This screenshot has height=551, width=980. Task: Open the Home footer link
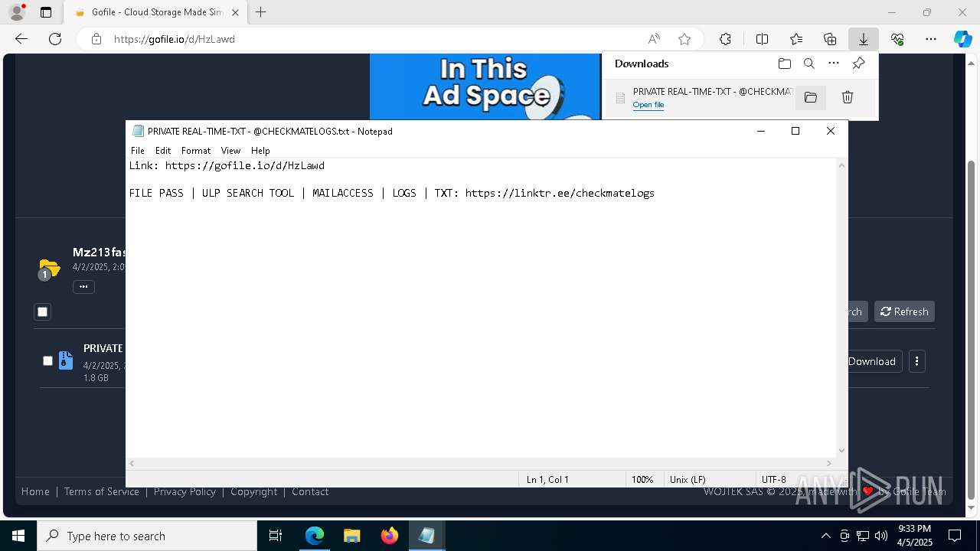tap(35, 491)
